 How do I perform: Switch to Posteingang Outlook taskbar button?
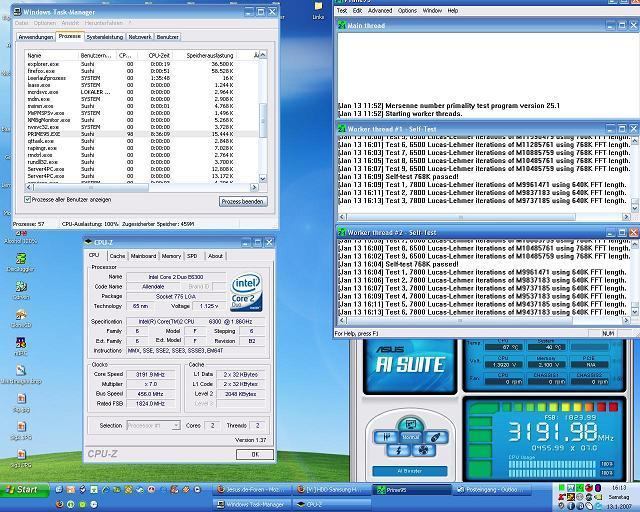[491, 490]
